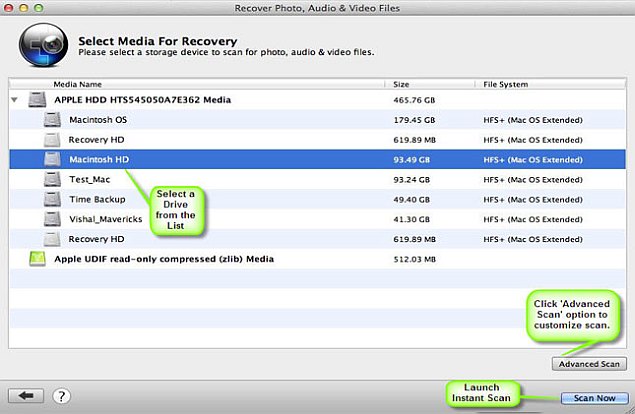Minimize the window with the yellow button
635x414 pixels.
pyautogui.click(x=23, y=8)
